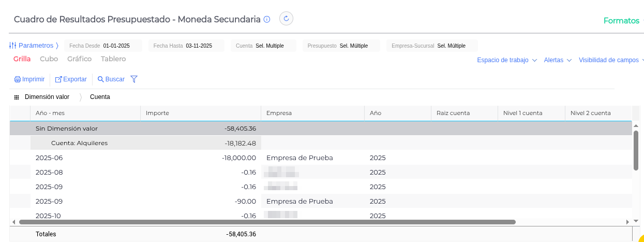Click the grid dots icon beside Dimensión valor
The height and width of the screenshot is (242, 644).
click(17, 97)
